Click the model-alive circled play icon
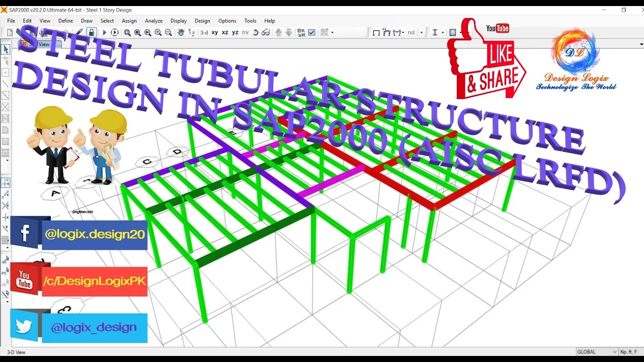This screenshot has height=362, width=644. pyautogui.click(x=115, y=33)
